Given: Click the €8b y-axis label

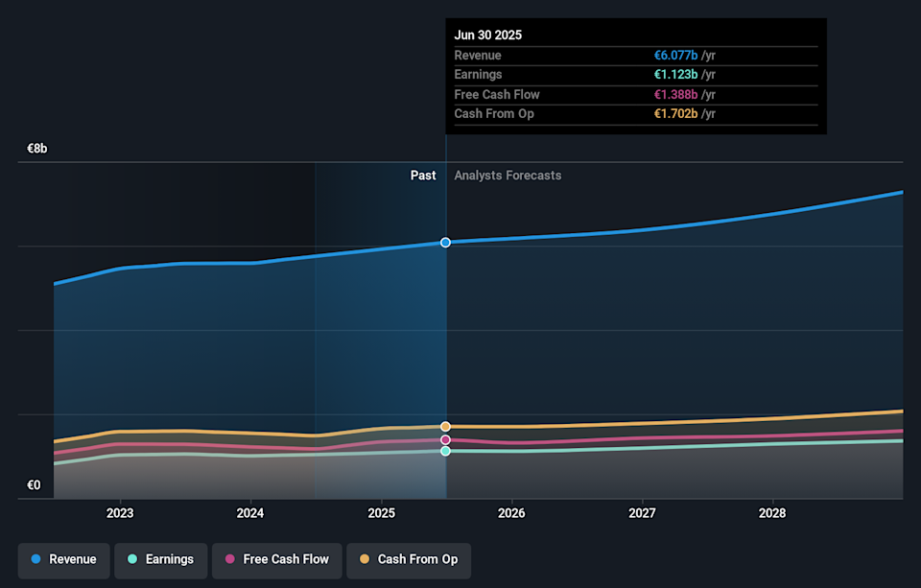Looking at the screenshot, I should click(37, 149).
